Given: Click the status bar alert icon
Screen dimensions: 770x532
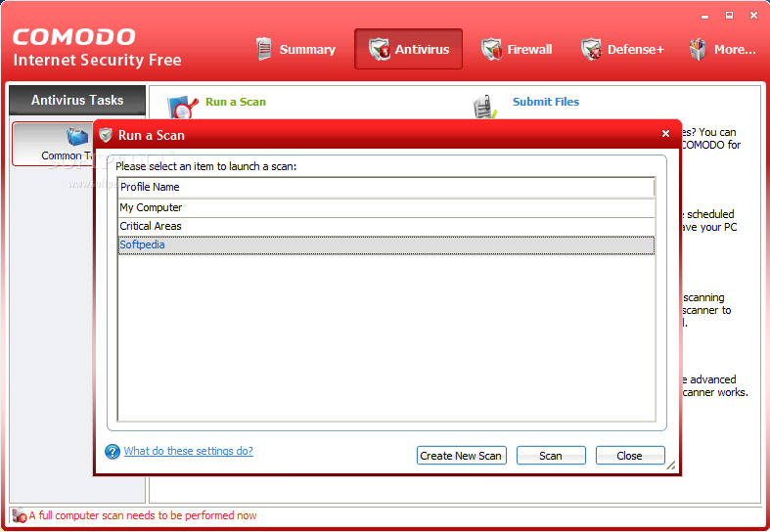Looking at the screenshot, I should point(20,515).
